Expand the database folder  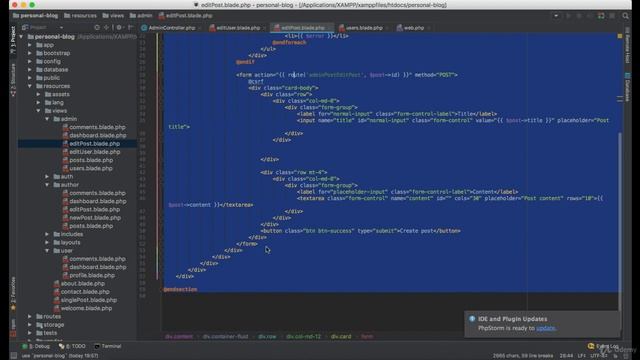point(30,69)
